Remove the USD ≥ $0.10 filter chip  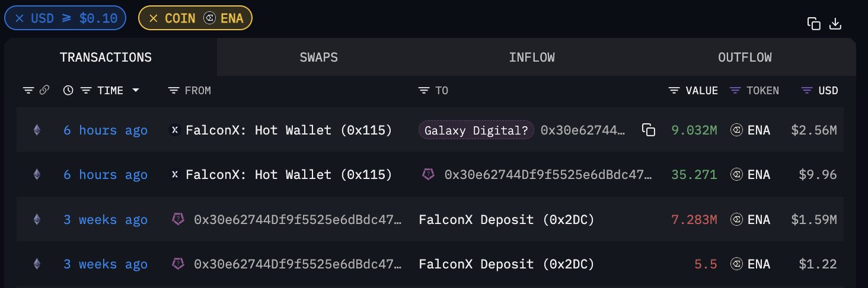click(20, 18)
